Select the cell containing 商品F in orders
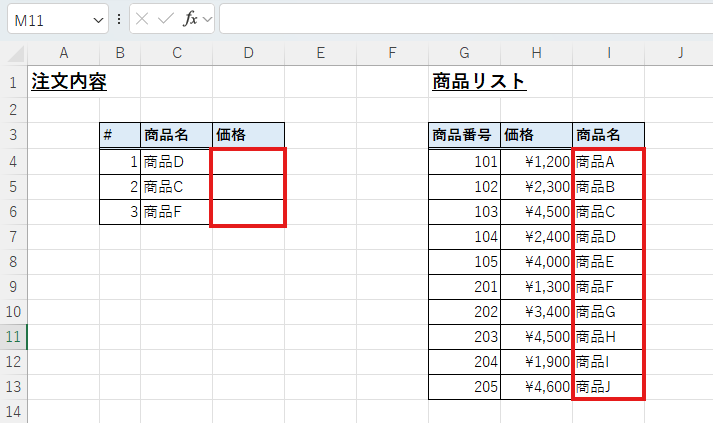Screen dimensions: 713x423 pos(176,211)
